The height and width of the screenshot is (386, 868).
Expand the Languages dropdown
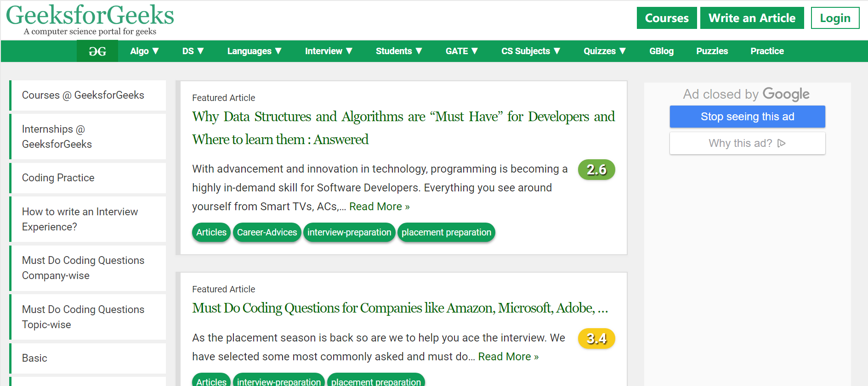pyautogui.click(x=254, y=51)
